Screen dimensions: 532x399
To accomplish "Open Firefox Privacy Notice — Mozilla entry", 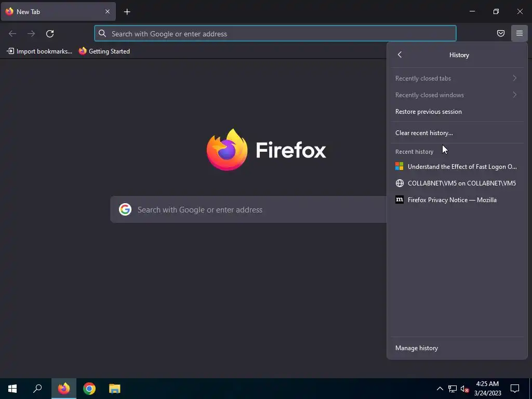I will tap(457, 200).
